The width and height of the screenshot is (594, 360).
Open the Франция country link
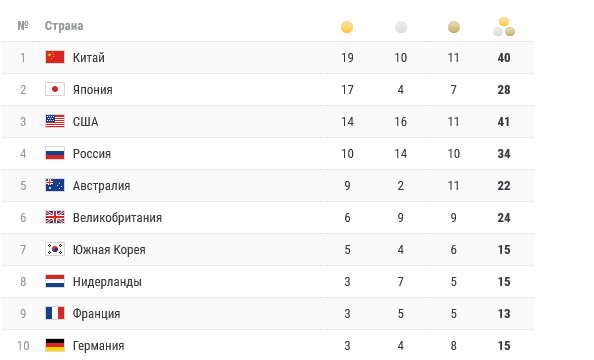pos(97,314)
